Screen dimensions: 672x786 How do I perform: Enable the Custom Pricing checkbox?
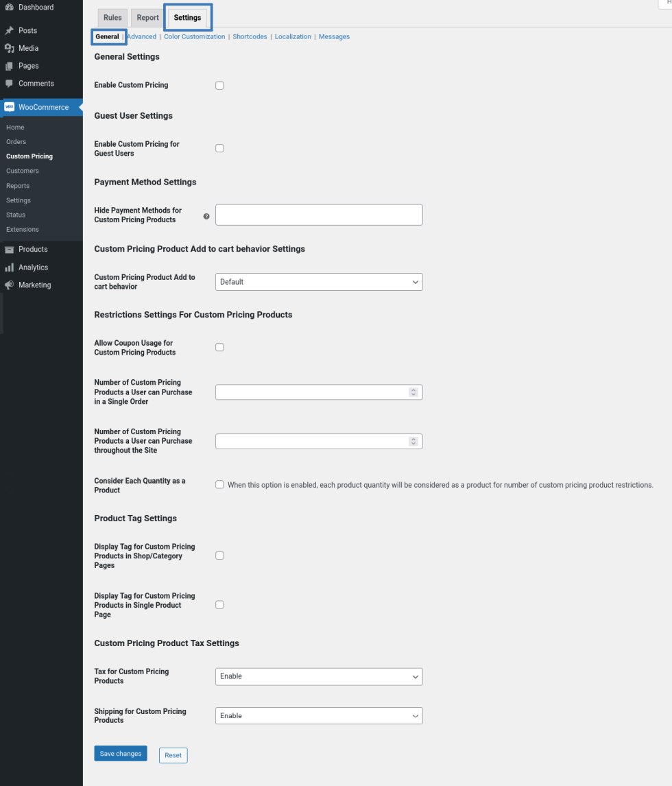pyautogui.click(x=219, y=86)
